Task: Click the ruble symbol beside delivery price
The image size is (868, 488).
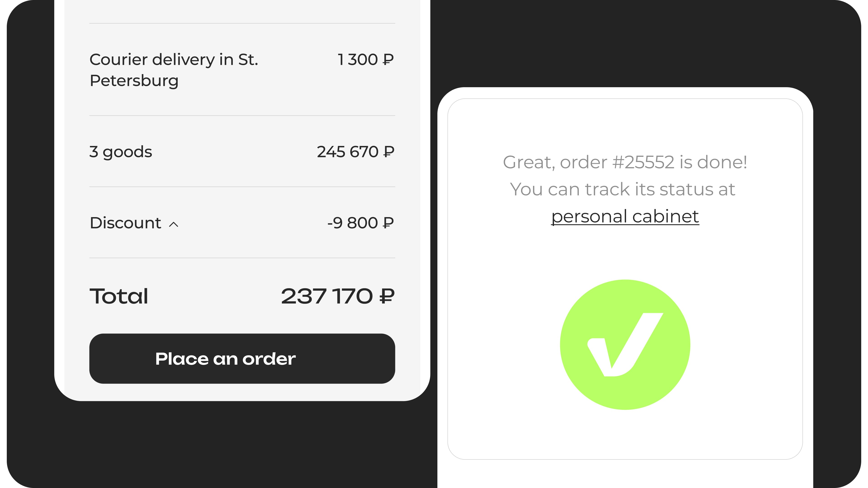Action: 388,60
